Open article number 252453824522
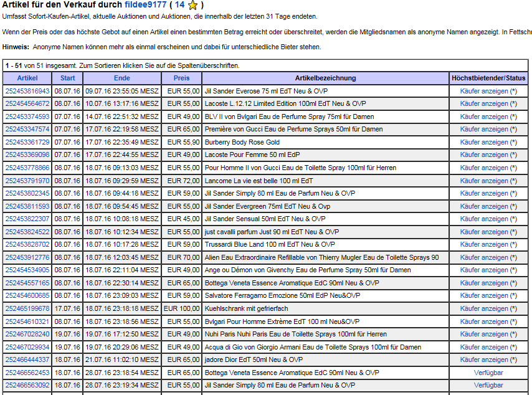Screen dimensions: 532x395 tap(27, 232)
